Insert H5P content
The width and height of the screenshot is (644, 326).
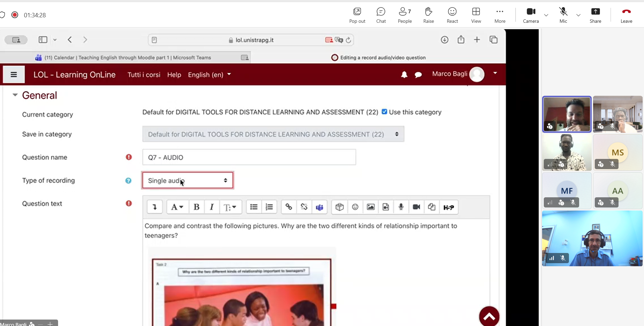tap(449, 207)
